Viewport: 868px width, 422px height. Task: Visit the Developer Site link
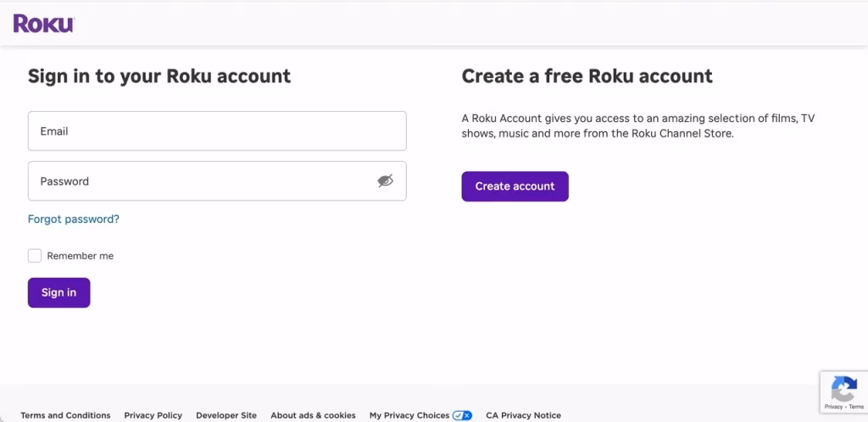click(226, 415)
